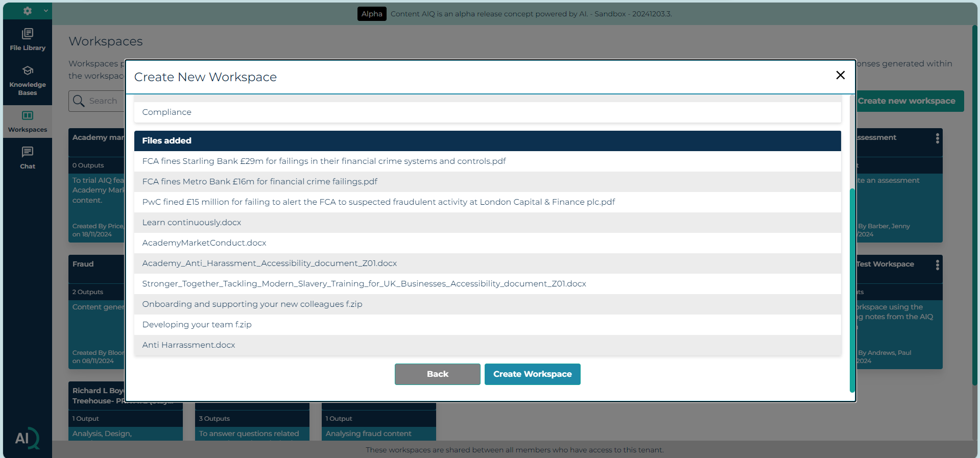The width and height of the screenshot is (980, 458).
Task: Select the FCA fines Metro Bank file
Action: (x=488, y=182)
